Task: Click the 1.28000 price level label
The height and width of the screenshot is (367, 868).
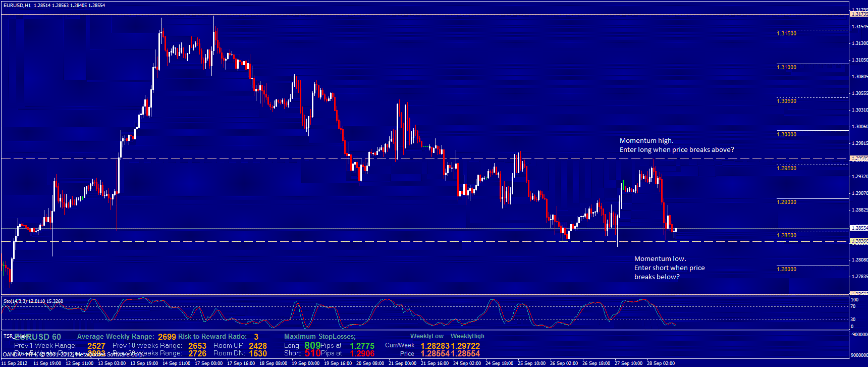Action: [786, 269]
